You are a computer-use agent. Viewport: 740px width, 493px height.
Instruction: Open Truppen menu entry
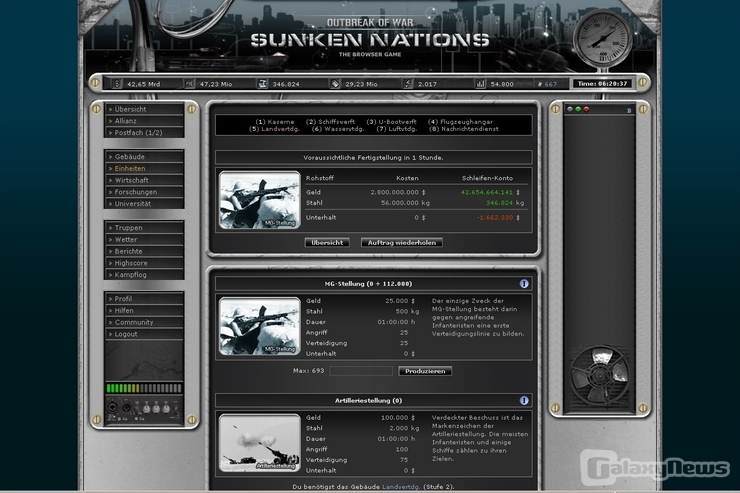[x=144, y=227]
